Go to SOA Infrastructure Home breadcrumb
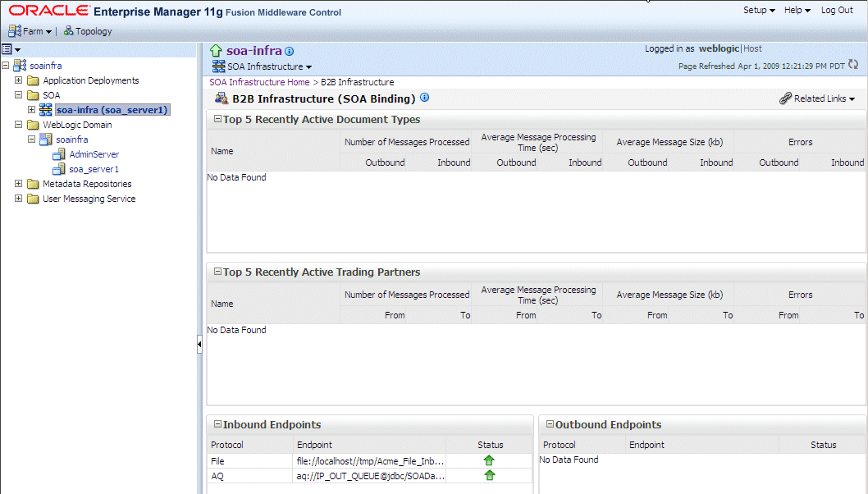868x494 pixels. pos(259,82)
